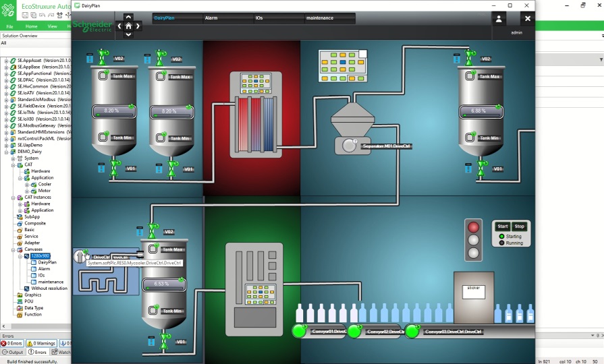Viewport: 604px width, 364px height.
Task: Collapse the Canvases tree node
Action: click(13, 249)
